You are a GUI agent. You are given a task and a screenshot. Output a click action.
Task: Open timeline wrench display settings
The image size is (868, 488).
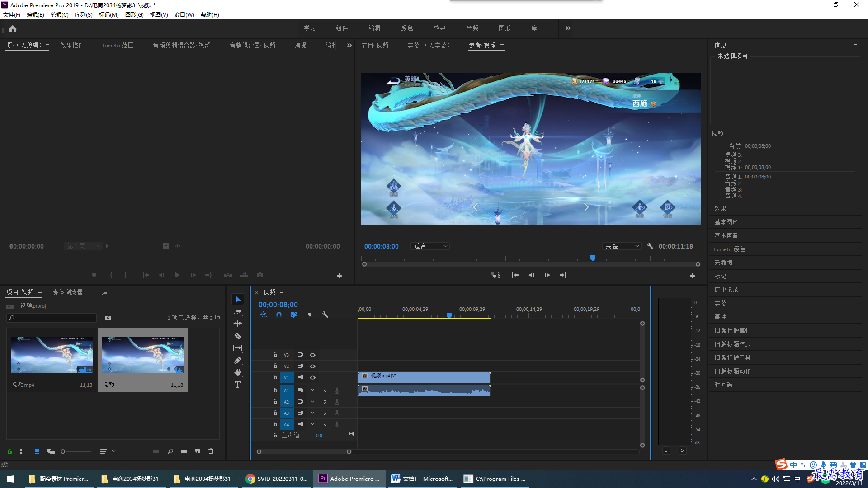point(325,314)
